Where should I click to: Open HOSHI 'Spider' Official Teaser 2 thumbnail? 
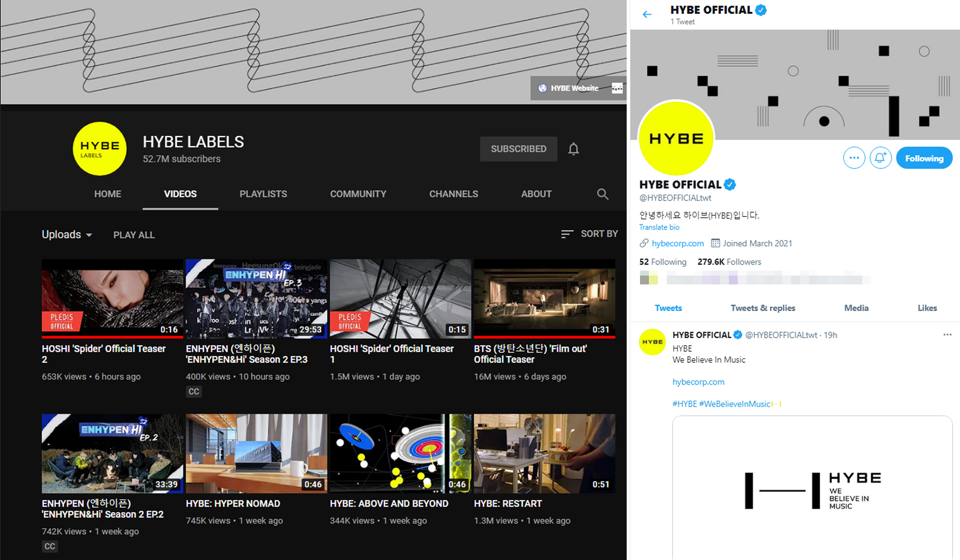(x=112, y=299)
